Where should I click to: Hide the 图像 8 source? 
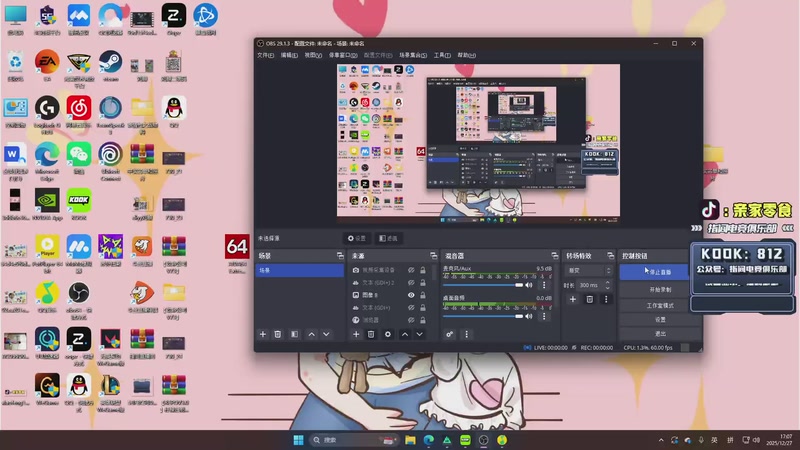click(x=411, y=295)
